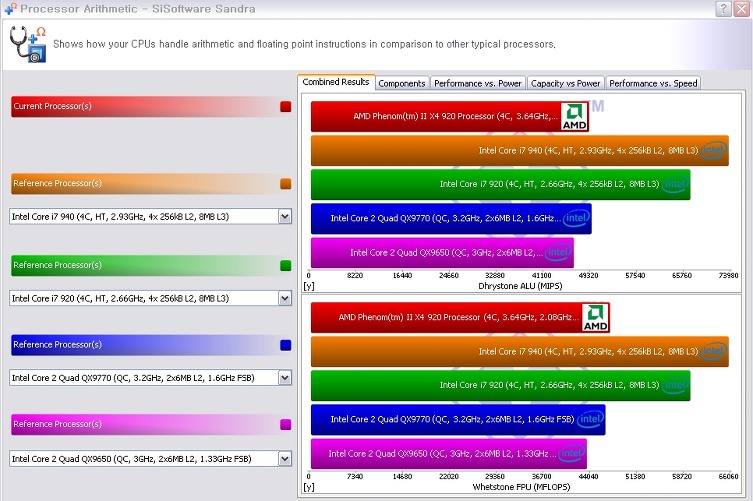Click the [y] label under Whetstone chart
Screen dimensions: 753x501
point(309,487)
